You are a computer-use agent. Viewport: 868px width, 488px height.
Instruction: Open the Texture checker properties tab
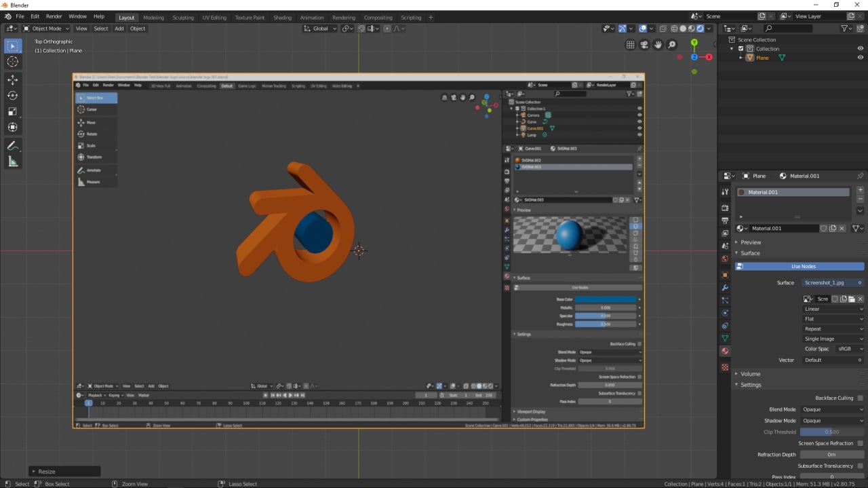725,367
